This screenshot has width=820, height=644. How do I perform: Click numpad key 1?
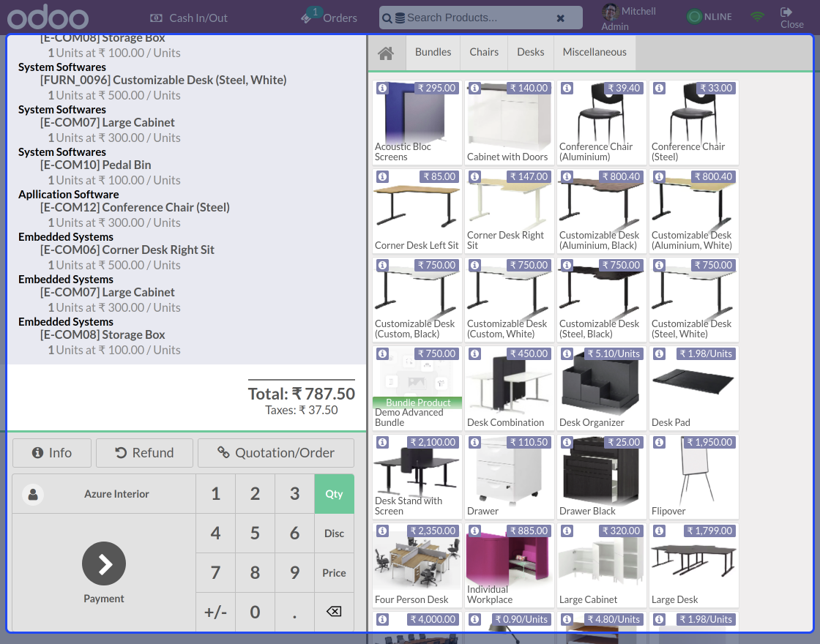[215, 494]
